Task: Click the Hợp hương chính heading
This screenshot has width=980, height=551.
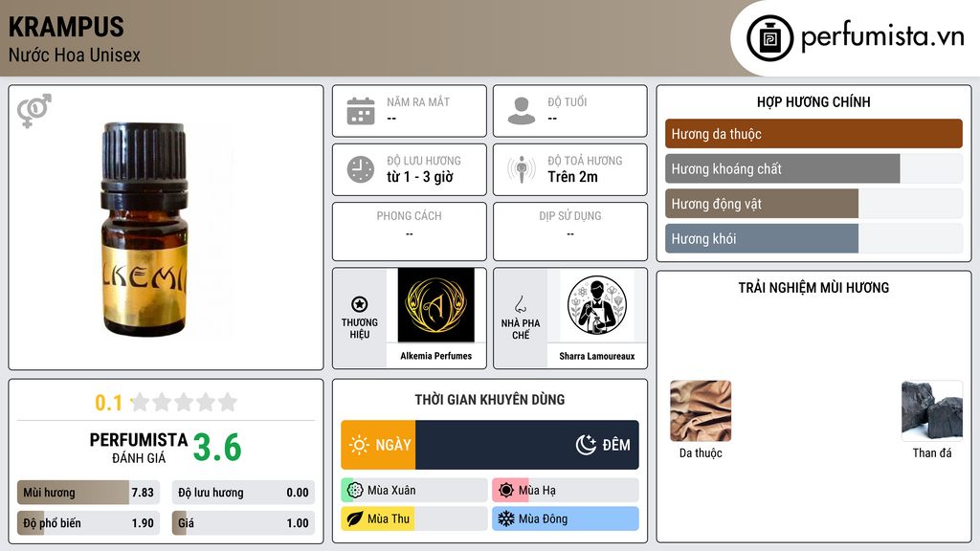Action: click(813, 101)
